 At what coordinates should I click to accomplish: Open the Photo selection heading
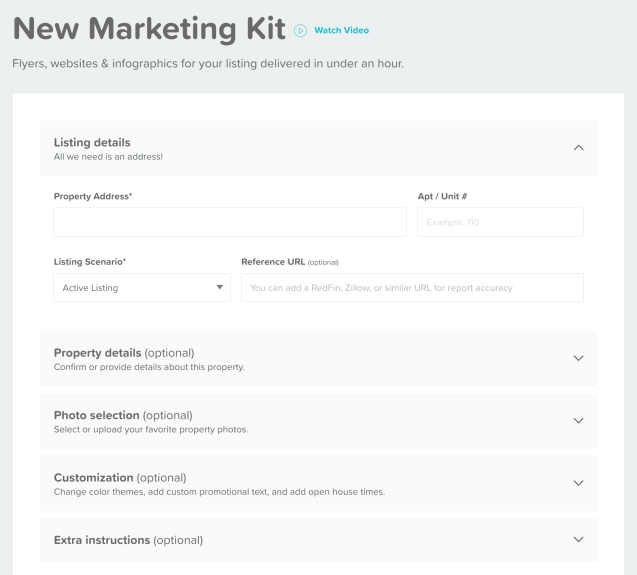pyautogui.click(x=123, y=415)
